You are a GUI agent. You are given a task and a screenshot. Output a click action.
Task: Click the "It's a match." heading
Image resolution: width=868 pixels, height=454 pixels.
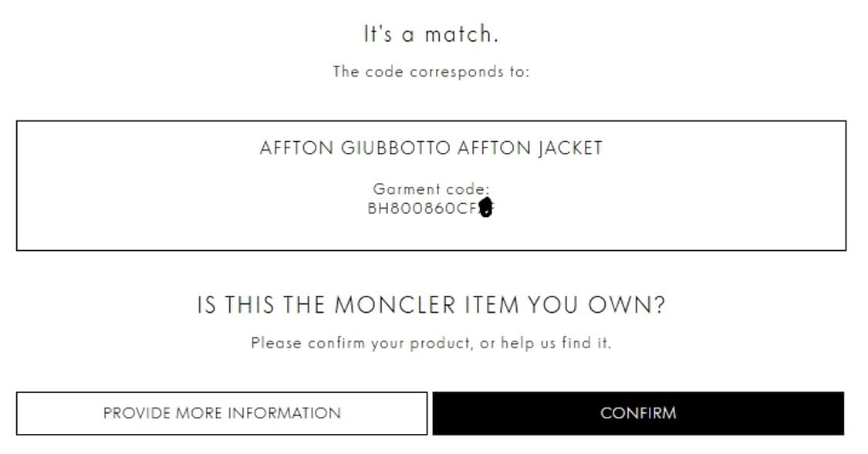coord(431,34)
